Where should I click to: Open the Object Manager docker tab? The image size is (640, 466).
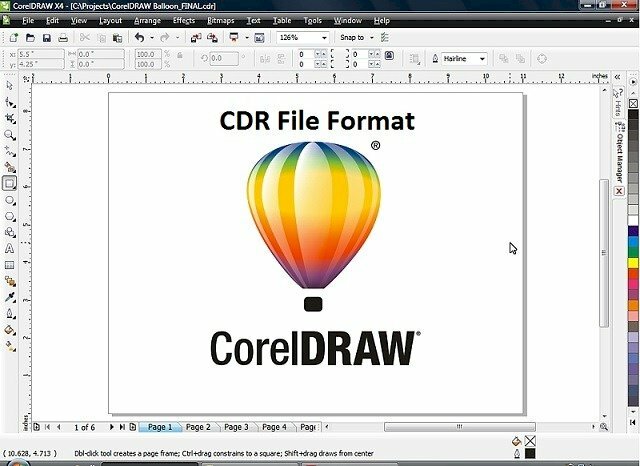click(x=619, y=149)
